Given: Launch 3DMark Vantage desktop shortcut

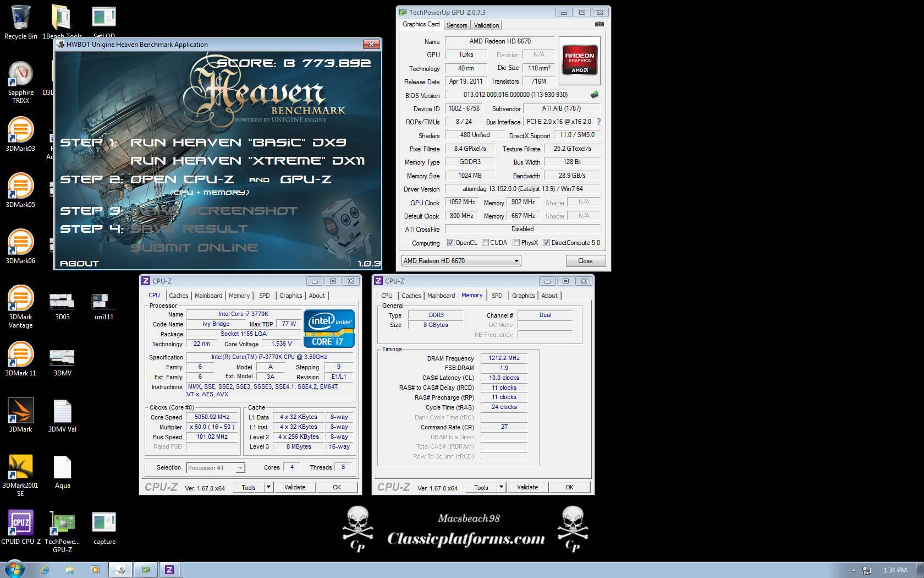Looking at the screenshot, I should (x=20, y=307).
